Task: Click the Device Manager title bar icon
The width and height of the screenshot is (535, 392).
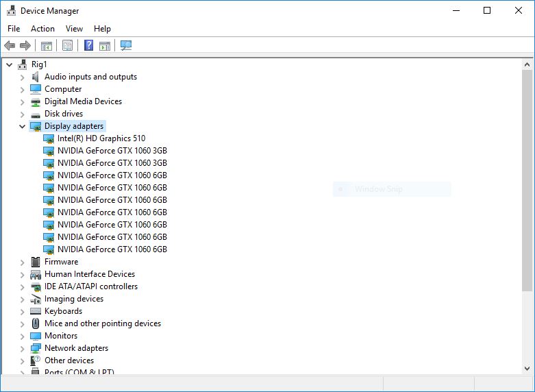Action: [11, 10]
